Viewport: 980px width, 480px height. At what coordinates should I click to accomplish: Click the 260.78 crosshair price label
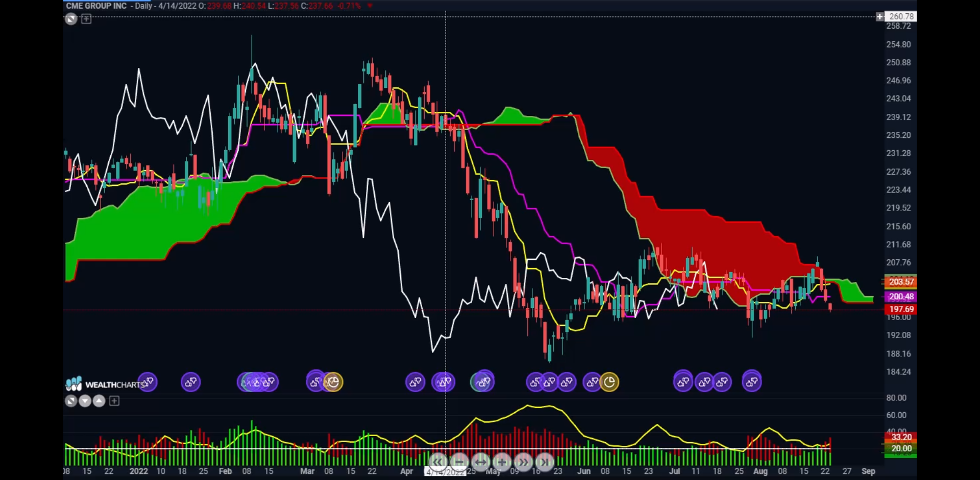[x=901, y=17]
